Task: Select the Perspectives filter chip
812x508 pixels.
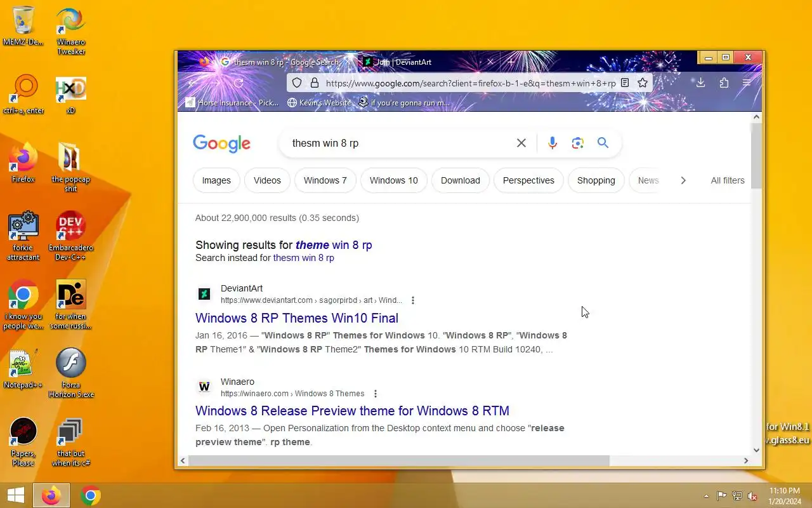Action: (x=528, y=180)
